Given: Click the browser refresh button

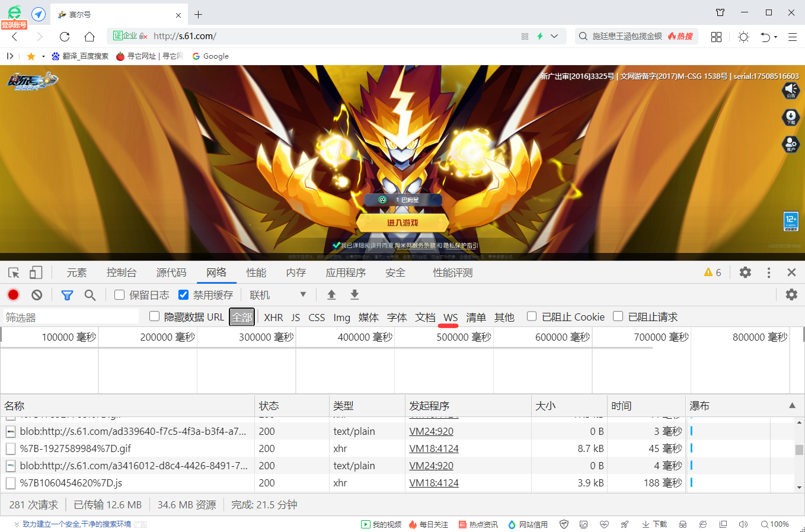Looking at the screenshot, I should point(65,37).
